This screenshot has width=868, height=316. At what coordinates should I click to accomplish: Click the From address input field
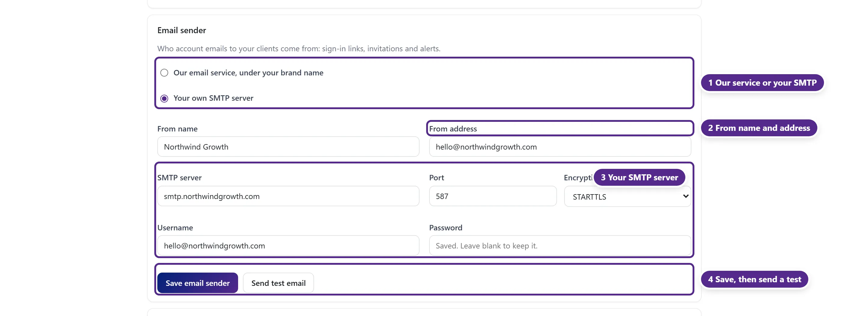(x=560, y=147)
